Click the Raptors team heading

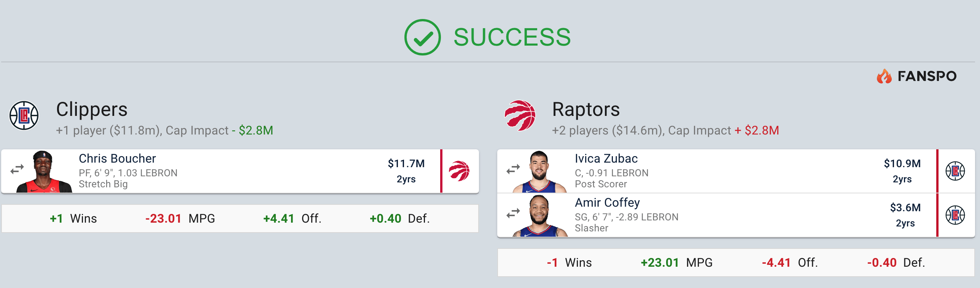[586, 109]
